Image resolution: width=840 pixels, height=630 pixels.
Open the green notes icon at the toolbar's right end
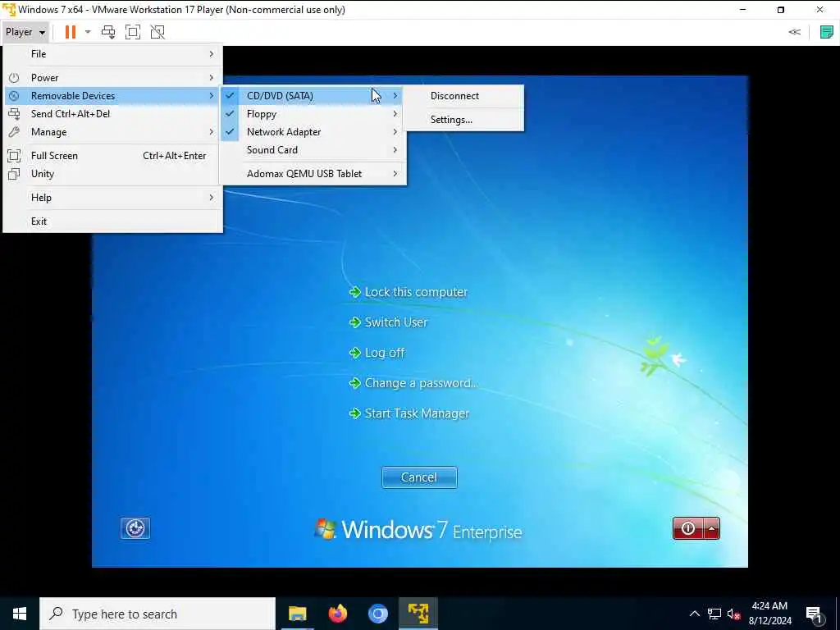point(827,32)
